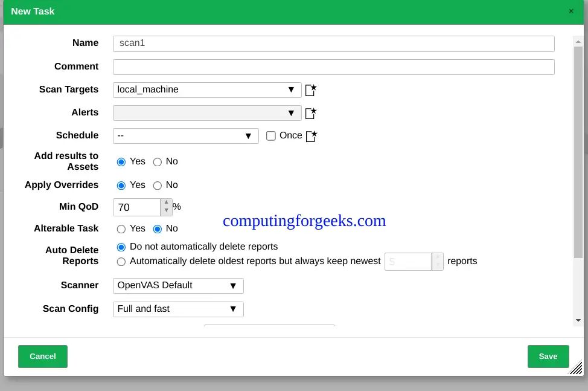
Task: Enable the Once schedule checkbox
Action: pyautogui.click(x=270, y=136)
